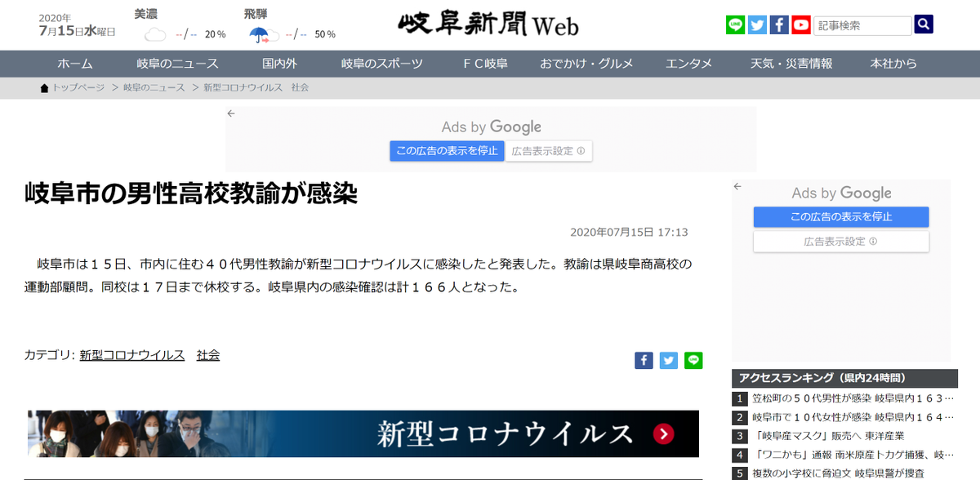The height and width of the screenshot is (480, 980).
Task: Open おでかけ・グルメ menu
Action: (587, 64)
